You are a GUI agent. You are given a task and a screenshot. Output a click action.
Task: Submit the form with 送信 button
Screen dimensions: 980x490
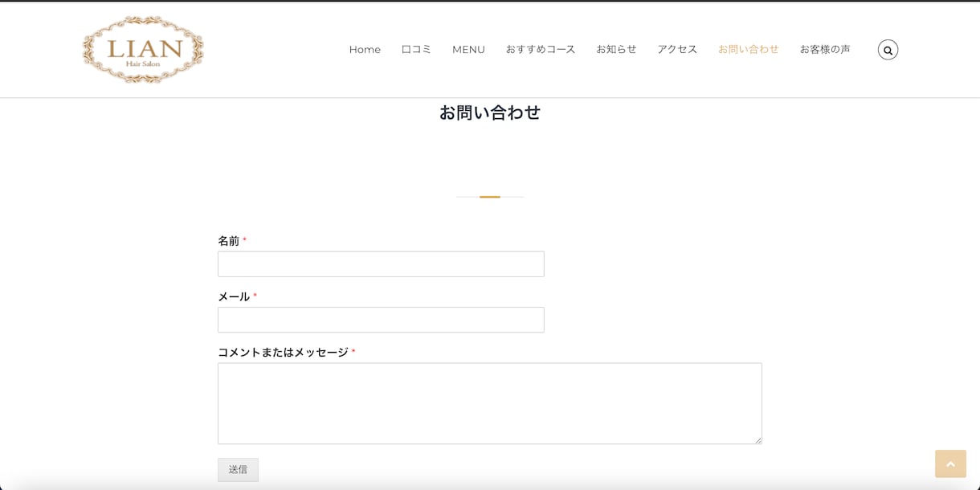coord(238,470)
